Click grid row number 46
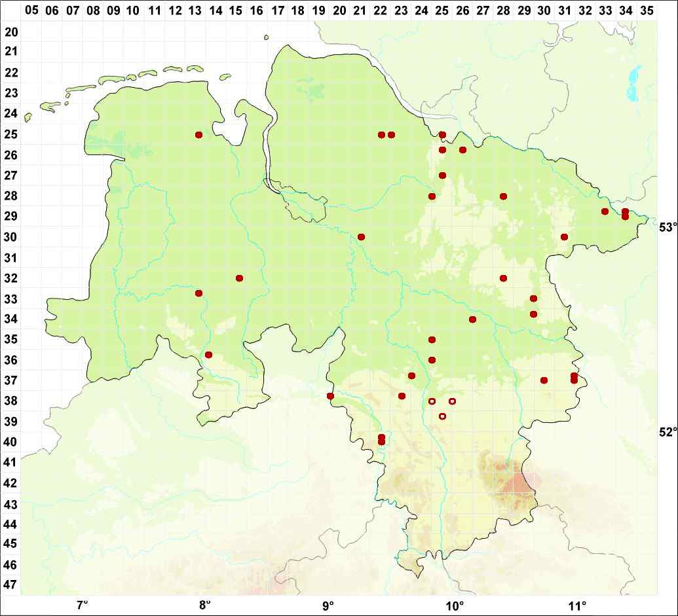Screen dimensions: 678x616 11,564
